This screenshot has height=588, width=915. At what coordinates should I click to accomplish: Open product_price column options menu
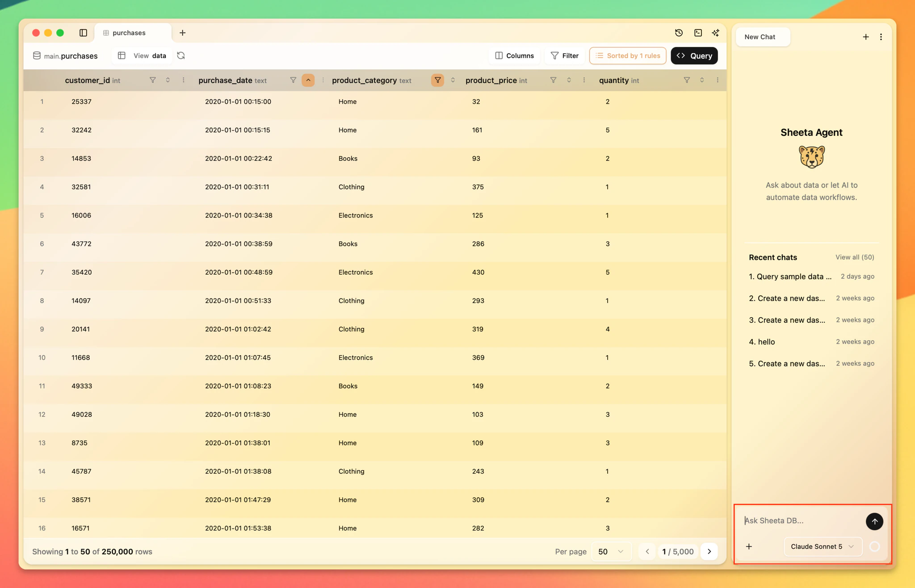coord(584,80)
